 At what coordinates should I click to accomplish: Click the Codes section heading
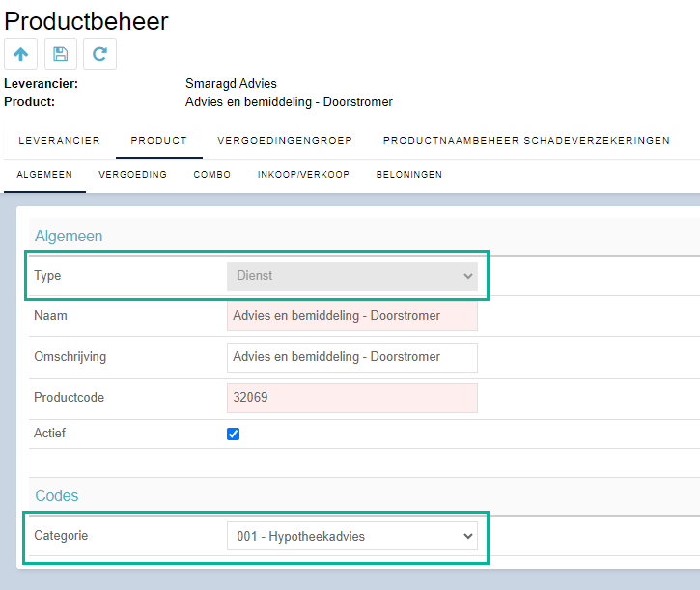coord(57,495)
